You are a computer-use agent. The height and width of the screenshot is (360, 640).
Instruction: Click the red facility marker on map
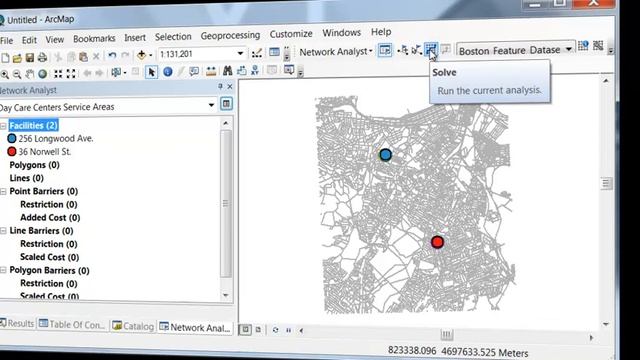pyautogui.click(x=437, y=242)
